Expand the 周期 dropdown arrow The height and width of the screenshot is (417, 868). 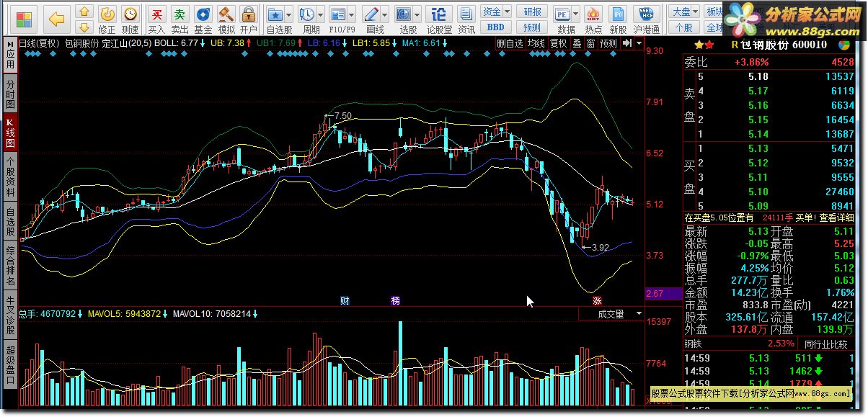coord(320,14)
